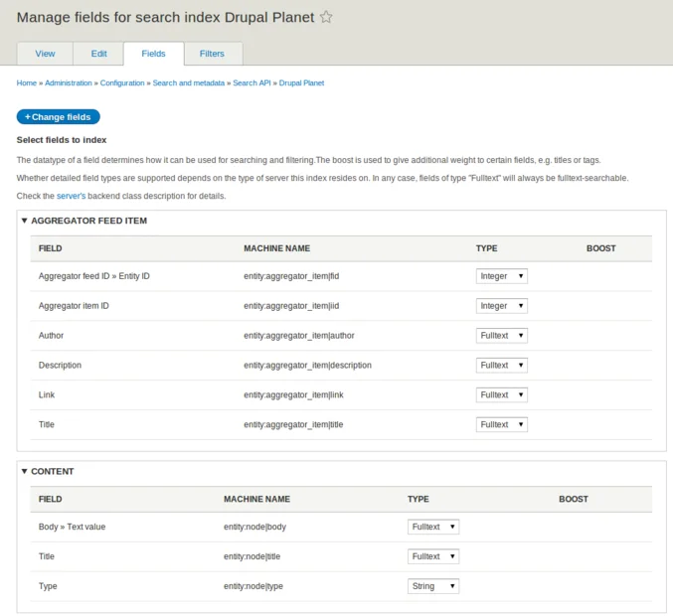Click MACHINE NAME header in Content table
The height and width of the screenshot is (616, 673).
click(257, 500)
